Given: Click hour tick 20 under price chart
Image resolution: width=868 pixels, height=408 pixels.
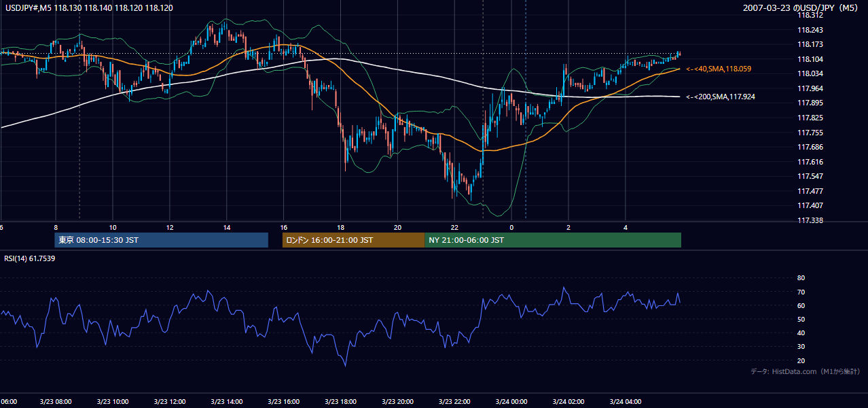Looking at the screenshot, I should pyautogui.click(x=398, y=228).
